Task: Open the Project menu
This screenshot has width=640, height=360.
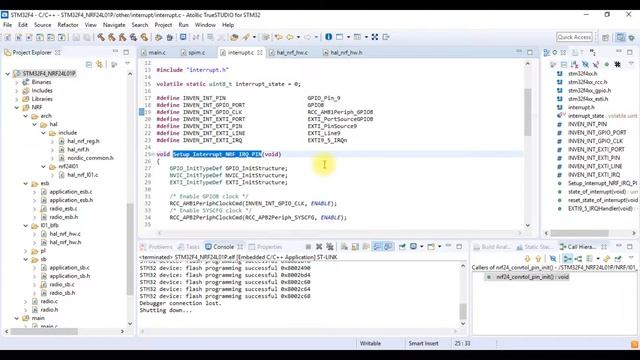Action: point(163,25)
